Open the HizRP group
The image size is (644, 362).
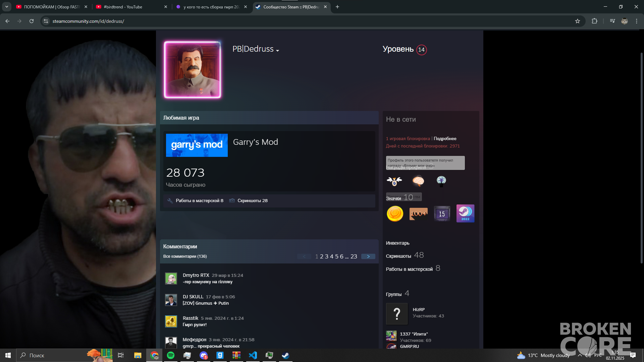(419, 310)
